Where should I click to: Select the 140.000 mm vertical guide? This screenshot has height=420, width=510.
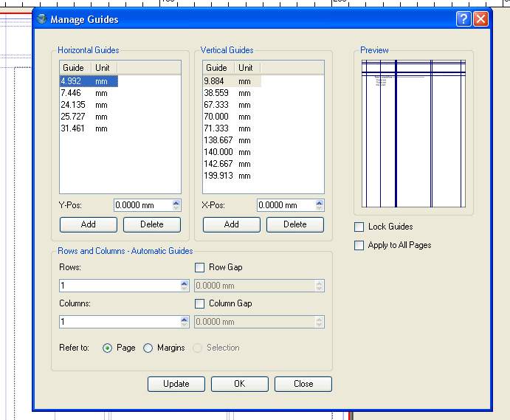(x=216, y=152)
